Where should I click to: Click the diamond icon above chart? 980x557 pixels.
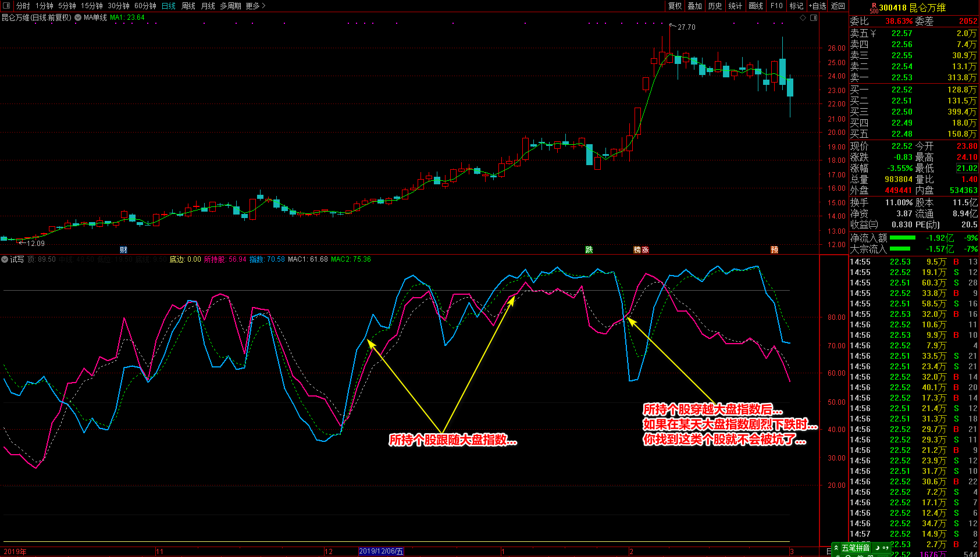tap(803, 17)
